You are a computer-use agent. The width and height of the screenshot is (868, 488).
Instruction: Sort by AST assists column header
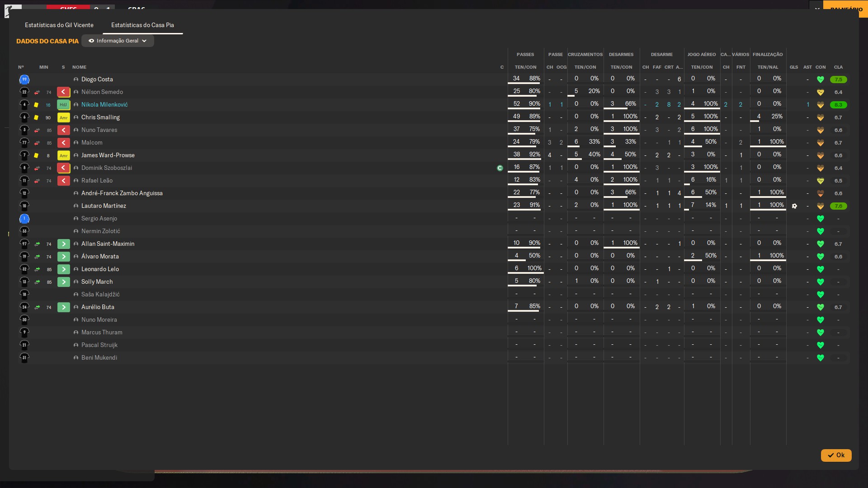pyautogui.click(x=807, y=67)
